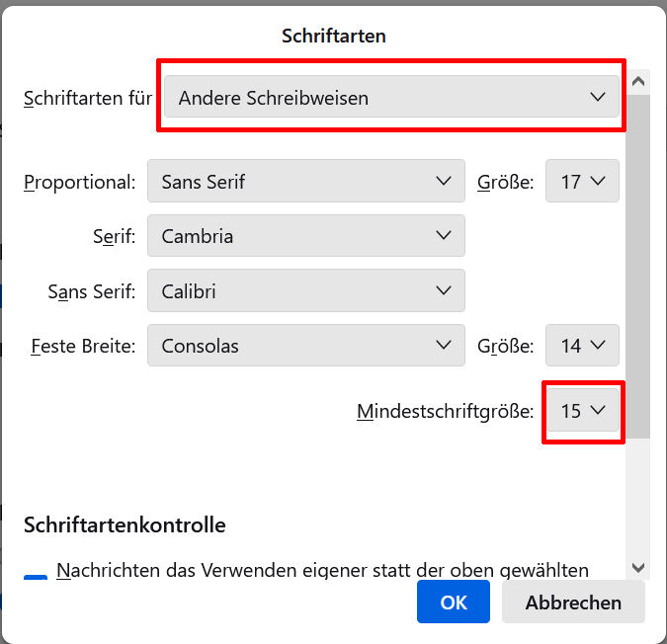This screenshot has width=667, height=644.
Task: Click the "Feste Breite:" label
Action: click(83, 347)
